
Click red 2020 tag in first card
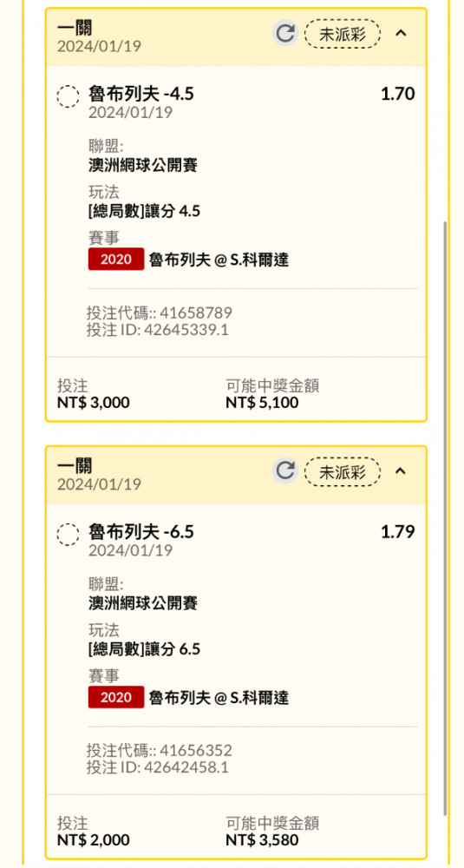pos(116,259)
